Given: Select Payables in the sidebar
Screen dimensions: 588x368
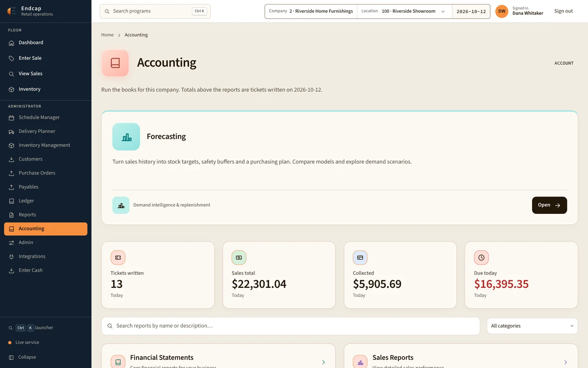Looking at the screenshot, I should [46, 187].
